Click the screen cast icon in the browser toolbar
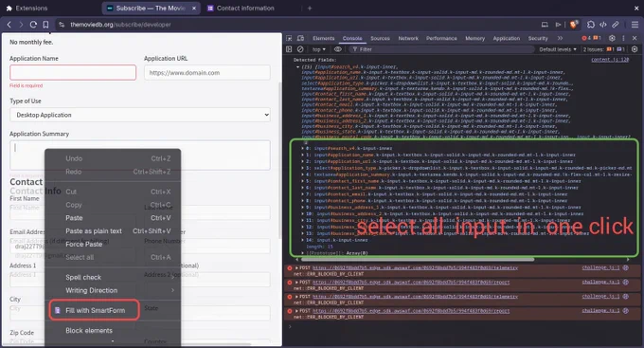This screenshot has width=644, height=348. (545, 25)
